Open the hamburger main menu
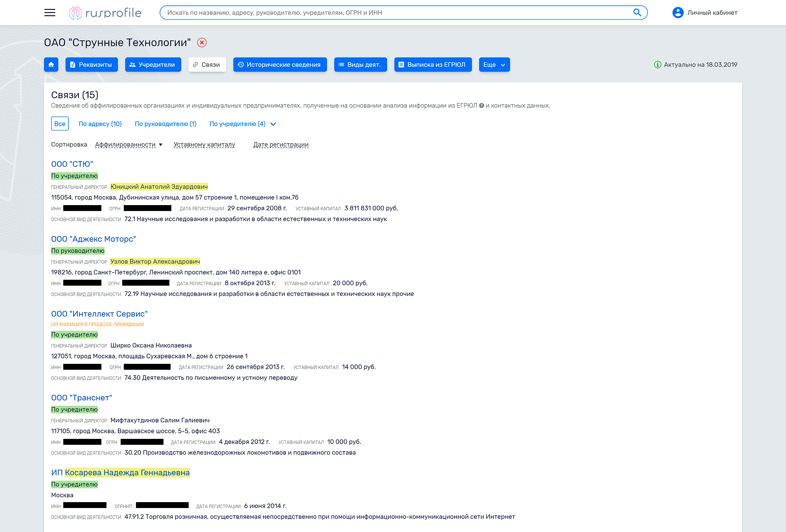This screenshot has width=786, height=532. click(50, 13)
